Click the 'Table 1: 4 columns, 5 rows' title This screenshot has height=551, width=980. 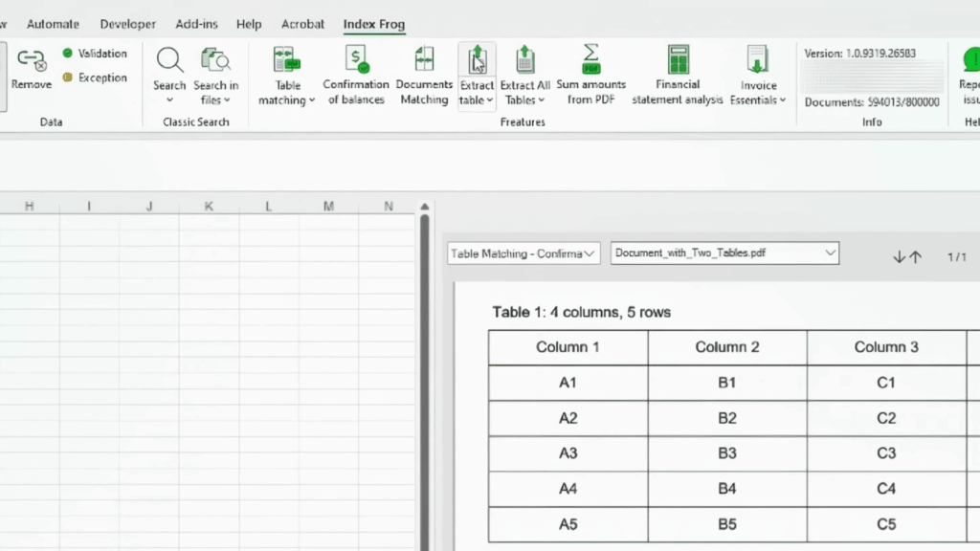coord(581,313)
